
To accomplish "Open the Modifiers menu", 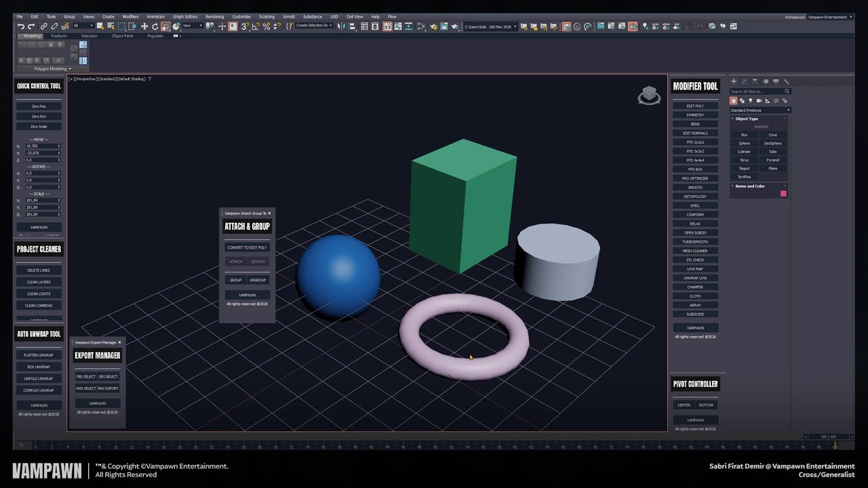I will tap(130, 16).
